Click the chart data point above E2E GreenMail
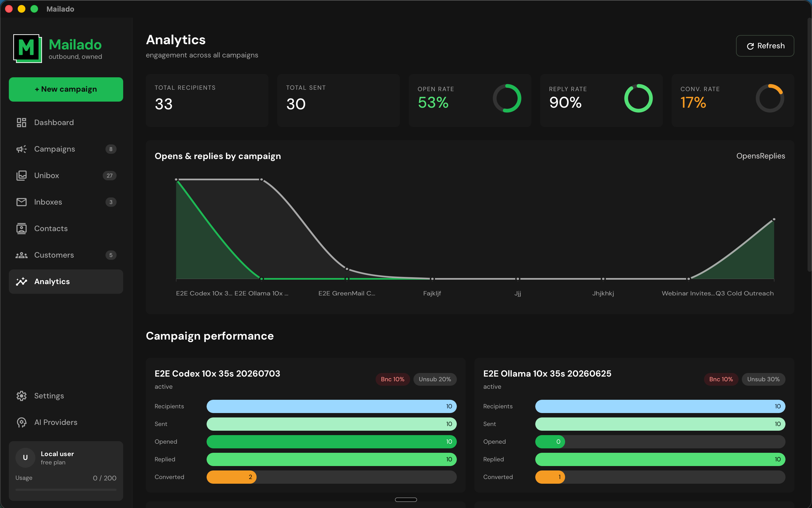 coord(347,269)
